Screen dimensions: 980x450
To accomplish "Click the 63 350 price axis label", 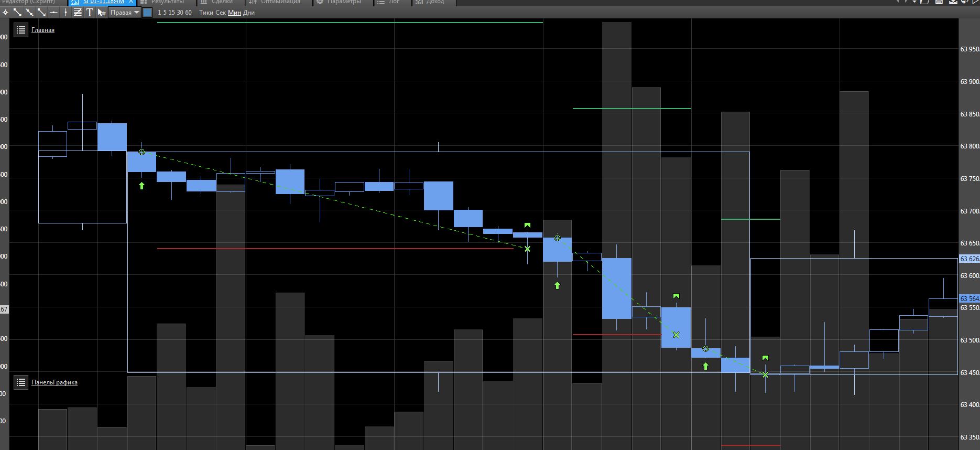I will (970, 437).
